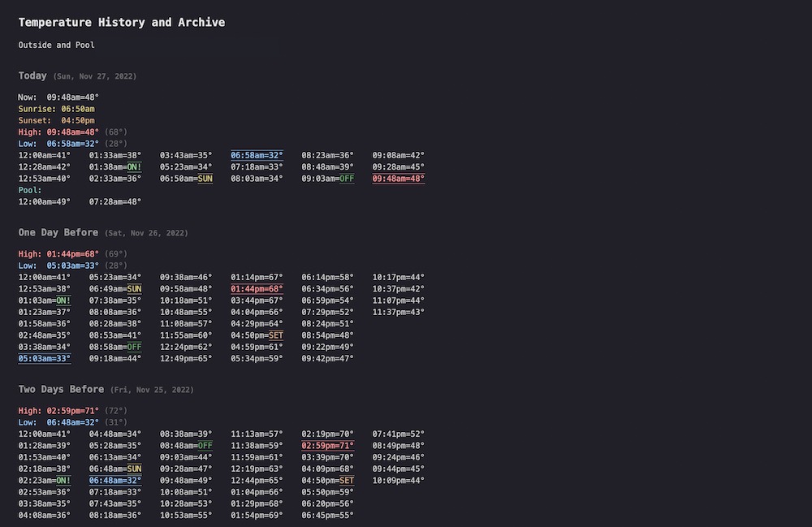Click the Two Days Before heading

pyautogui.click(x=61, y=389)
